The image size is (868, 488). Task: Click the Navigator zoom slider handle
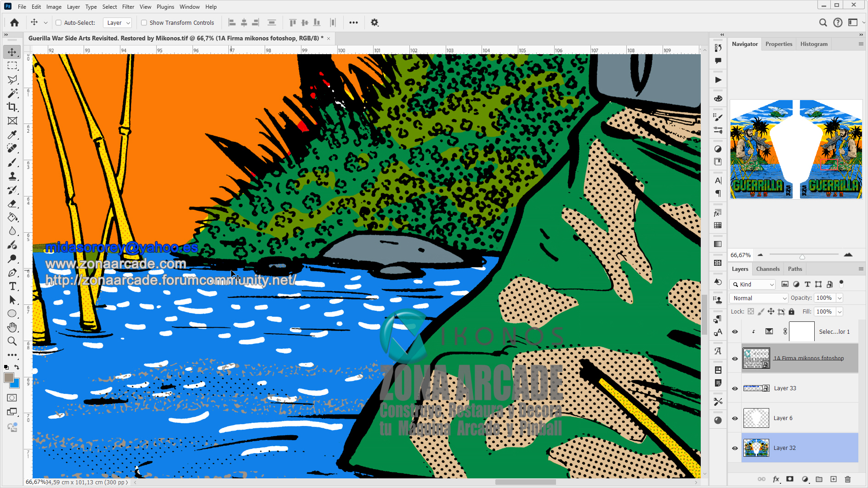click(x=802, y=257)
